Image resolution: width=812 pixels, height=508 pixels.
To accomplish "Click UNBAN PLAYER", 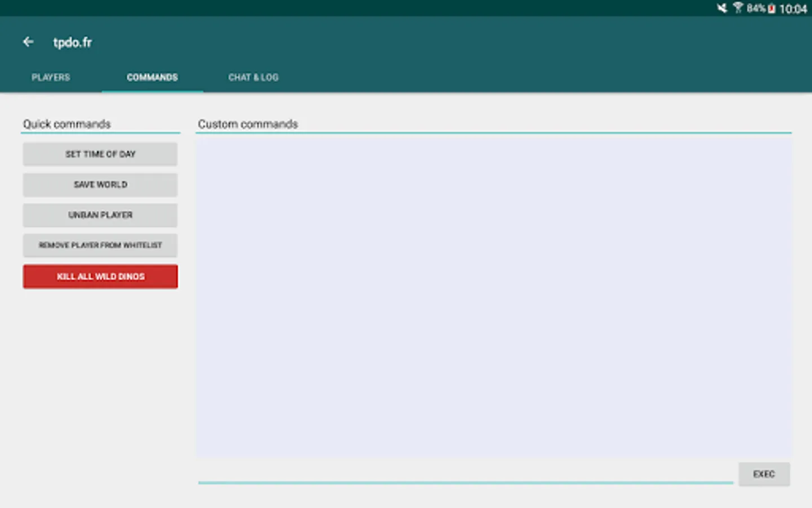I will pos(100,215).
